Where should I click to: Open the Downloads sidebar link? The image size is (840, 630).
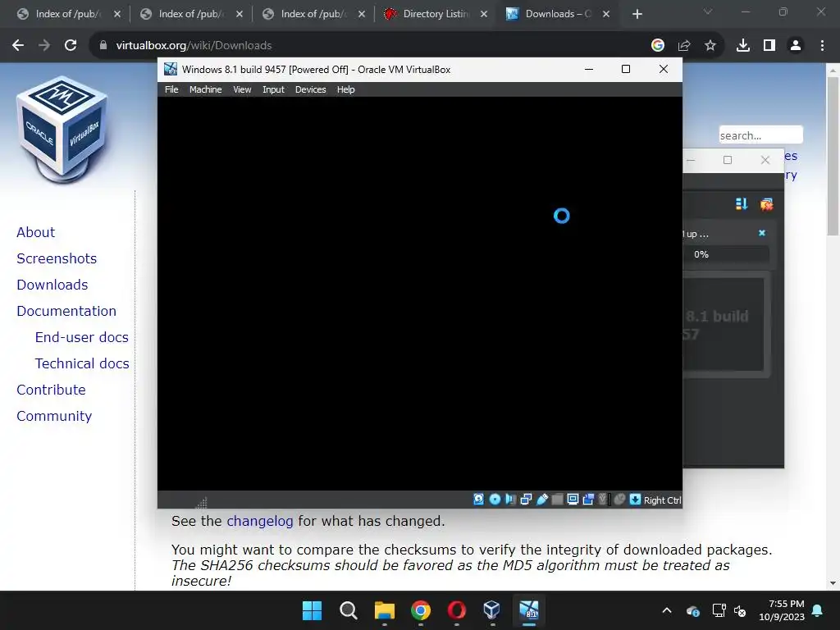click(x=52, y=285)
